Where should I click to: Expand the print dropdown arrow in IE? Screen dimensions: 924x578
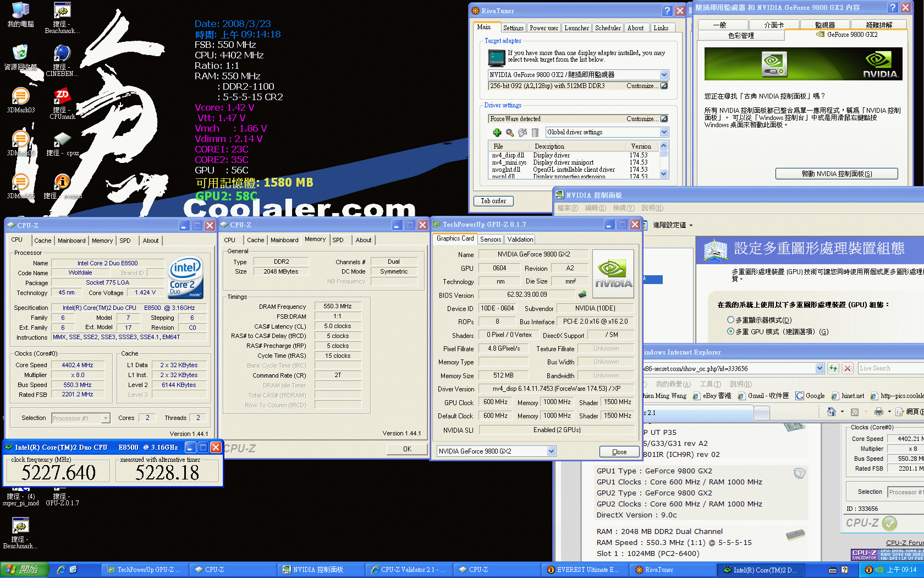click(x=889, y=412)
